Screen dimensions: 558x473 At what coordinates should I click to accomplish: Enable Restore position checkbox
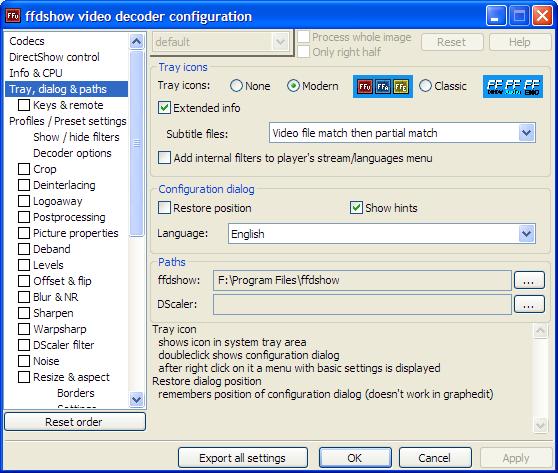tap(164, 208)
